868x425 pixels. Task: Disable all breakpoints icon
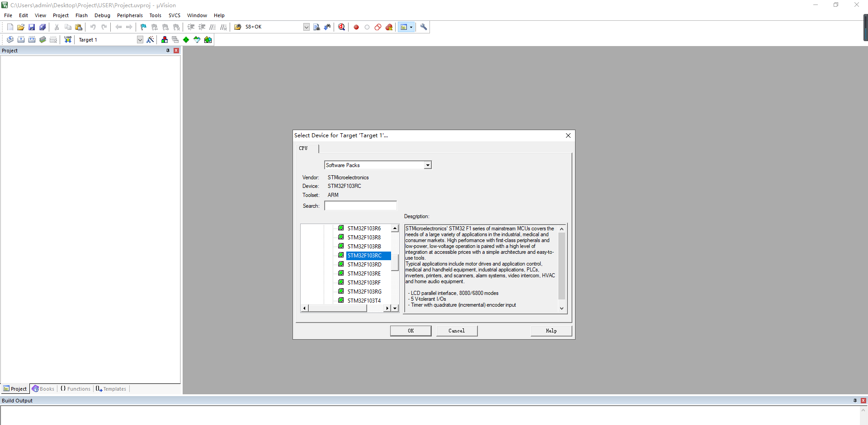tap(378, 27)
